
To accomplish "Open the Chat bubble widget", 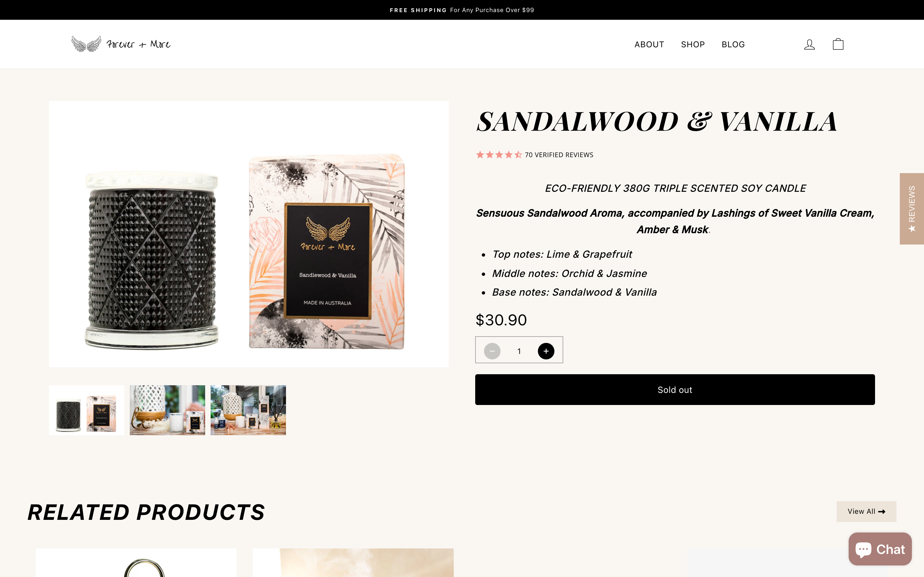I will coord(880,549).
